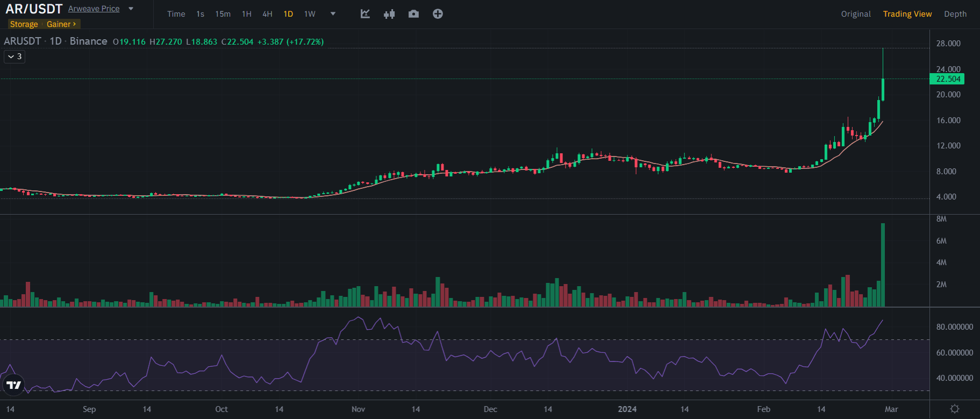
Task: Open chart settings gear at bottom right
Action: click(x=955, y=409)
